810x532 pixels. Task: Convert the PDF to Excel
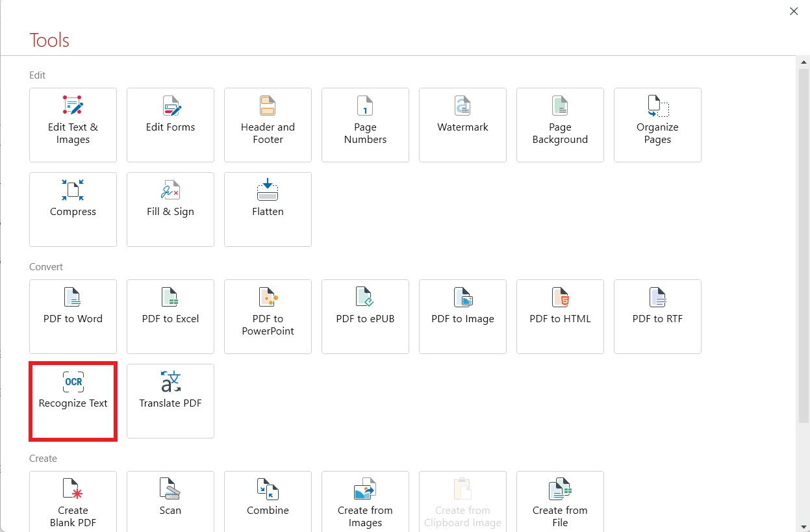coord(170,316)
